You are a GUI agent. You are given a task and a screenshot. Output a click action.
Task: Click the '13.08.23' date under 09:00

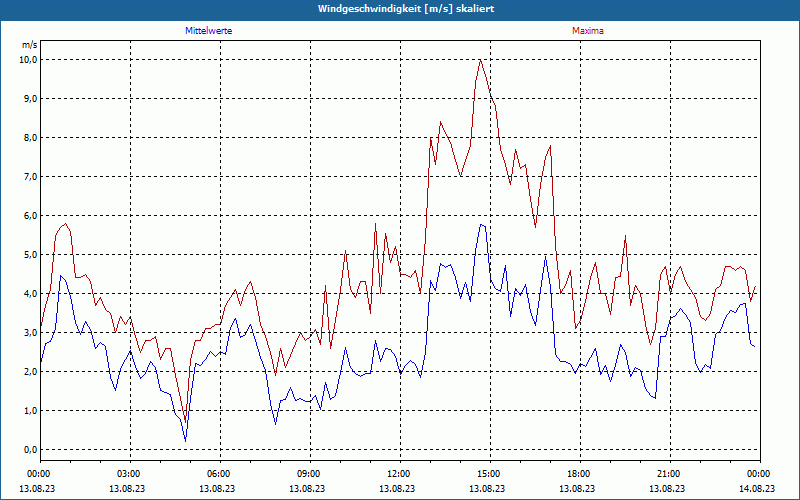[x=307, y=488]
